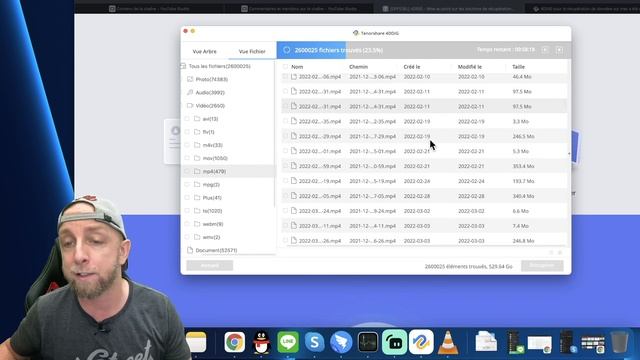Open the Notes app in dock
The image size is (640, 360).
coord(196,342)
